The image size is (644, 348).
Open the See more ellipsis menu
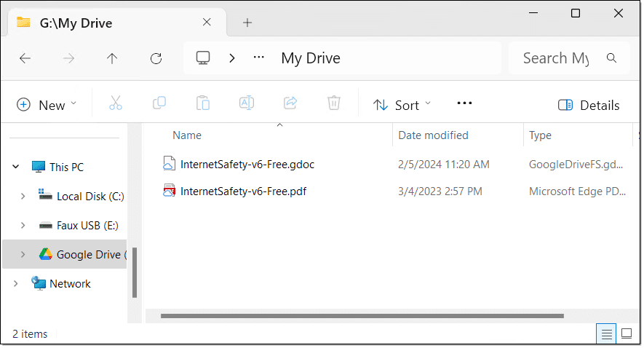click(x=464, y=103)
